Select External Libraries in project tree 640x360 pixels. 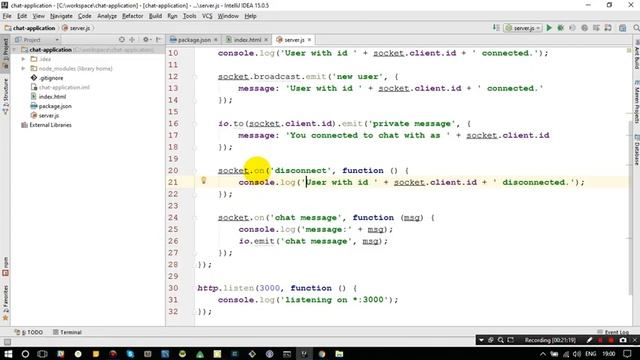[46, 125]
